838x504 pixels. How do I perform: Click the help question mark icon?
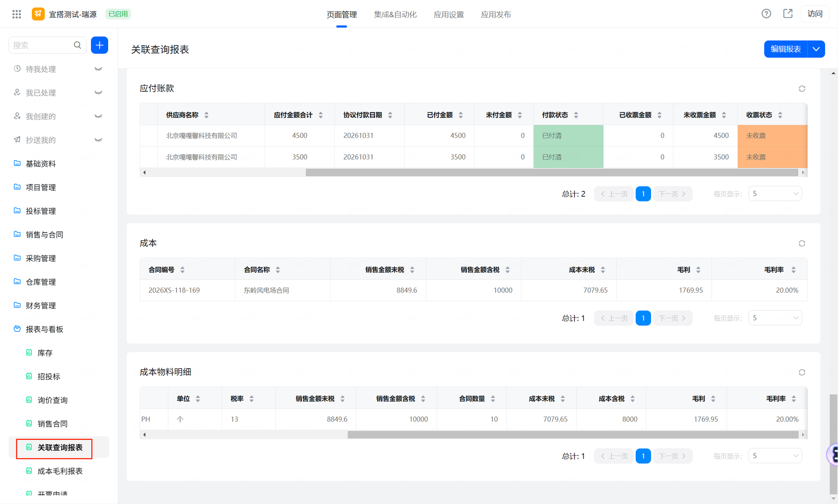766,14
